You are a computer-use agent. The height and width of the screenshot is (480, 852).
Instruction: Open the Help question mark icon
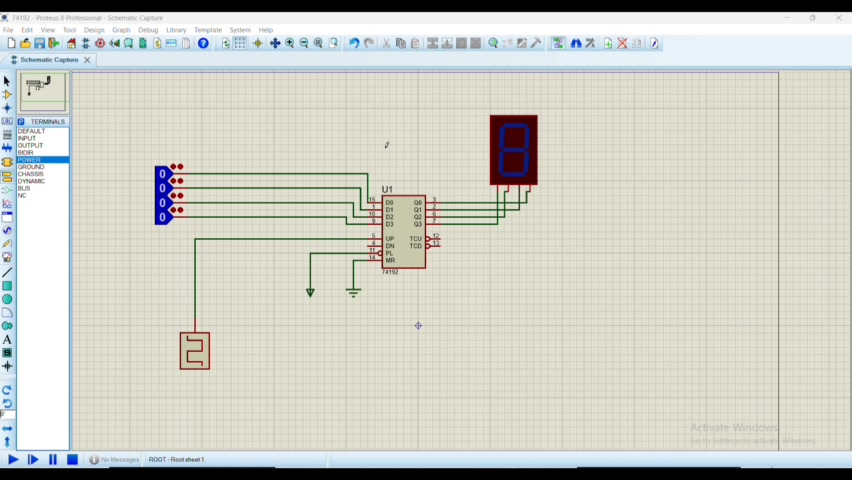click(203, 43)
